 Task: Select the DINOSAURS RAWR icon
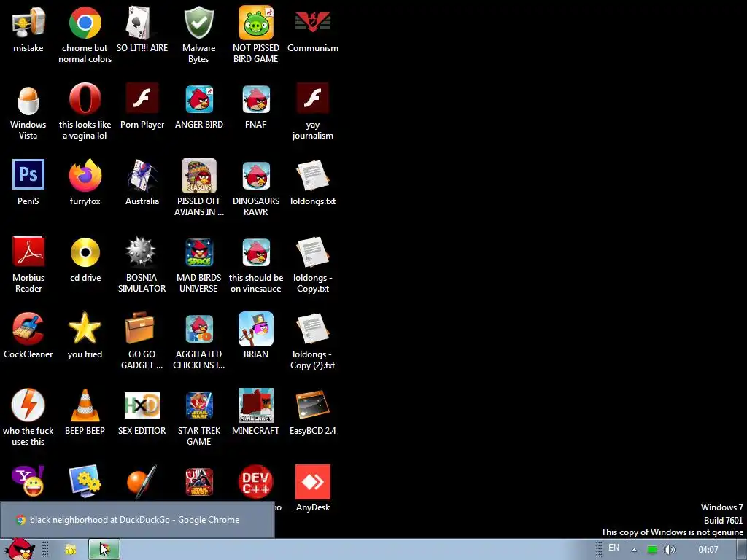pos(256,176)
